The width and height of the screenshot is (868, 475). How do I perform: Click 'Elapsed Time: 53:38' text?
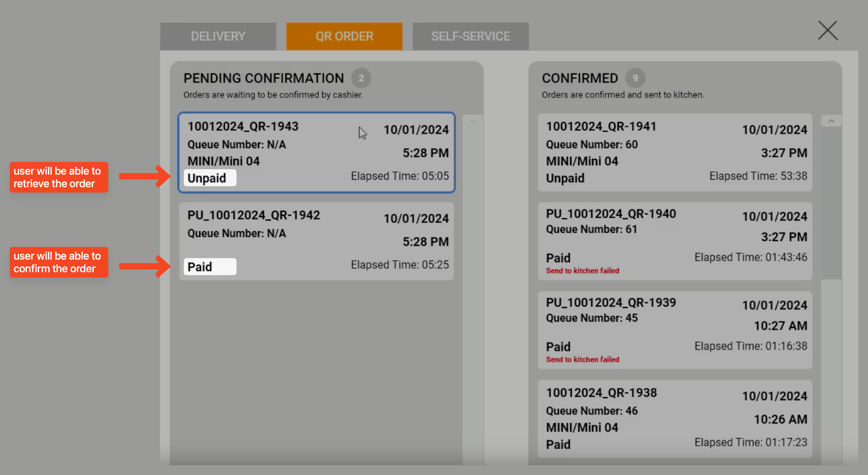(x=758, y=176)
